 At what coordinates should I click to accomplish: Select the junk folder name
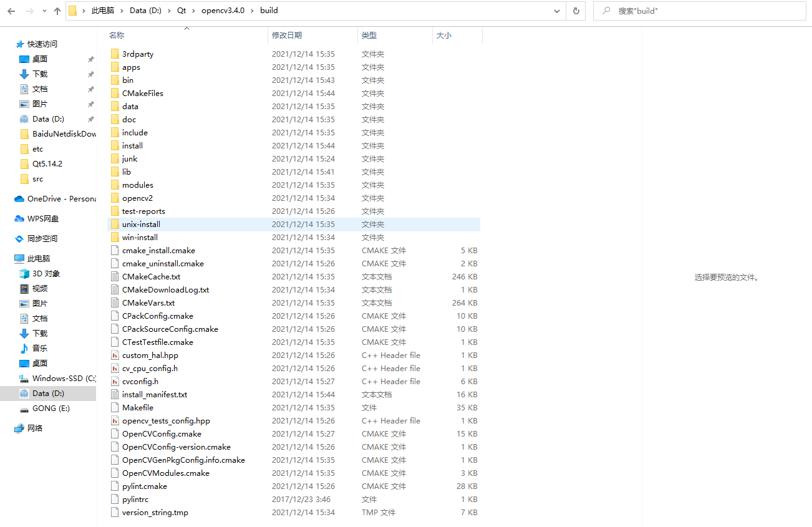click(x=130, y=159)
